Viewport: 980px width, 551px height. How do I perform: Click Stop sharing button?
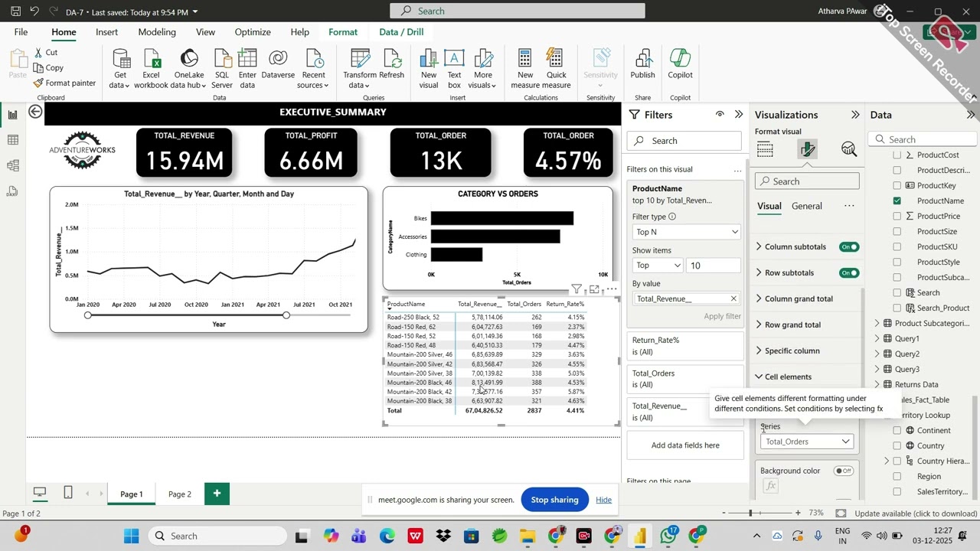pos(554,500)
